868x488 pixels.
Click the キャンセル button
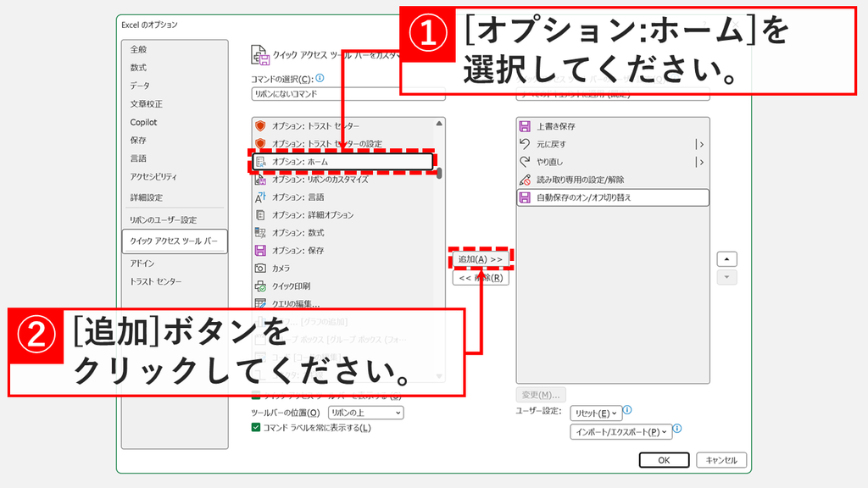tap(721, 460)
